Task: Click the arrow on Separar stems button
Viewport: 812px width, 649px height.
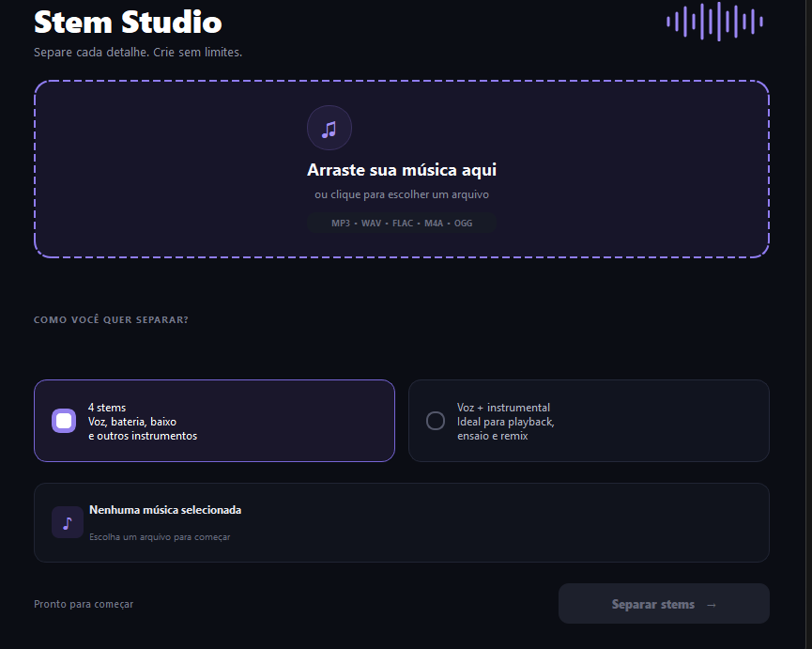Action: click(712, 605)
